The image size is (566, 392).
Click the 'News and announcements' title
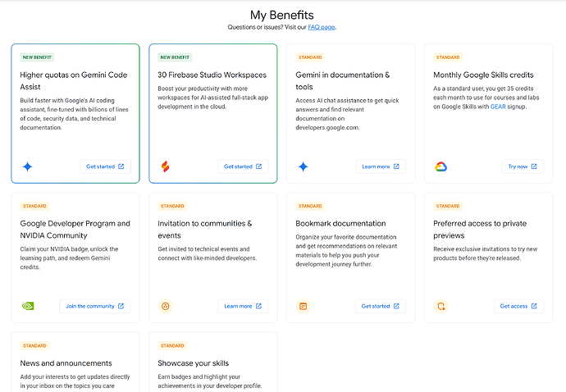pos(66,363)
